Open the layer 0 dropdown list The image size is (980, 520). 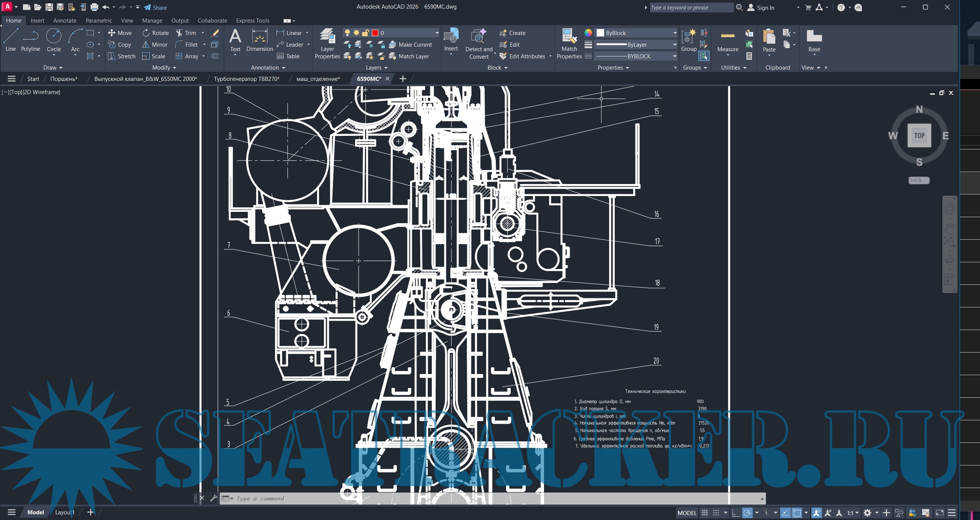pyautogui.click(x=436, y=33)
